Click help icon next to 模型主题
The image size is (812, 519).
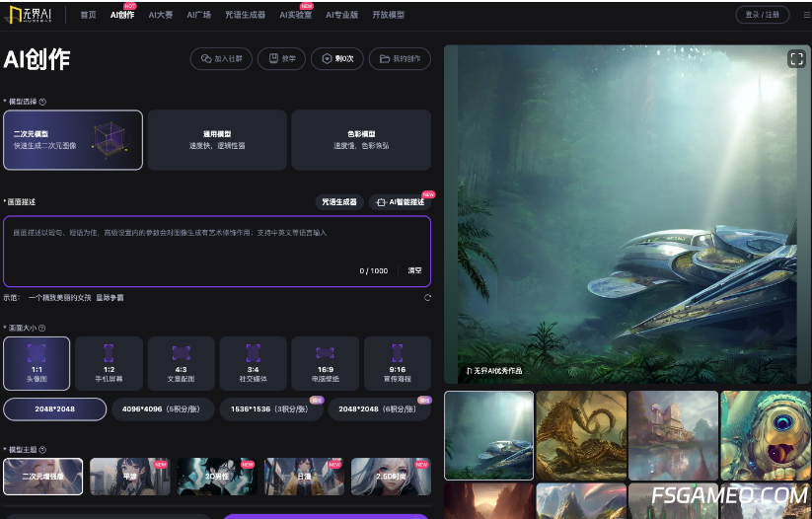(42, 450)
